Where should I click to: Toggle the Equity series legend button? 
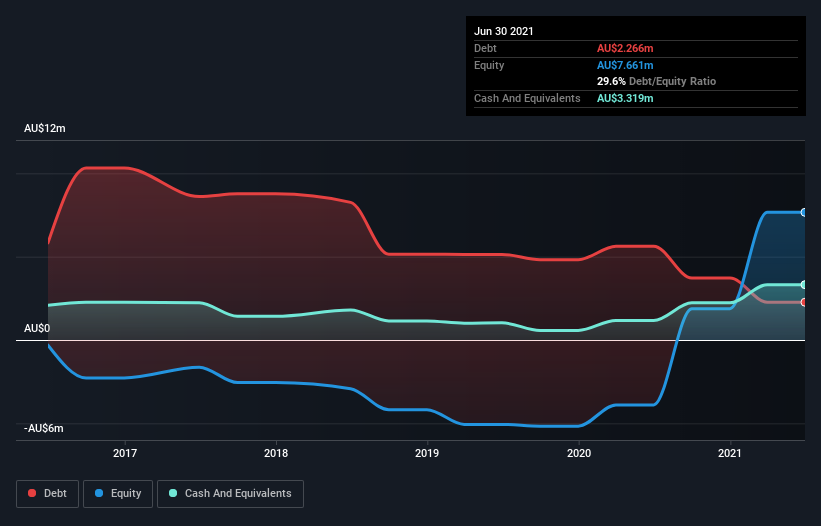[118, 494]
